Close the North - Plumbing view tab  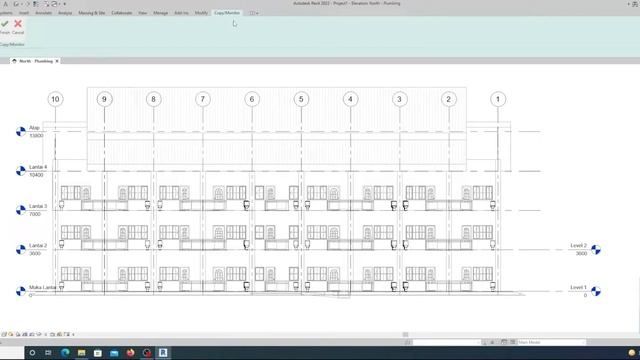click(57, 61)
